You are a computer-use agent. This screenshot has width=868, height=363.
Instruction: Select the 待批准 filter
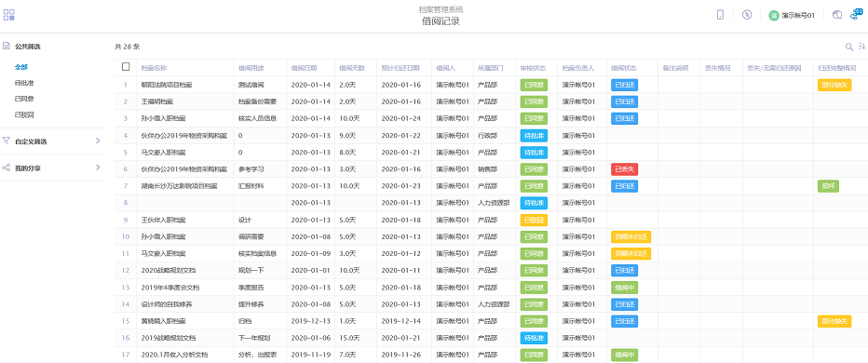click(x=24, y=83)
